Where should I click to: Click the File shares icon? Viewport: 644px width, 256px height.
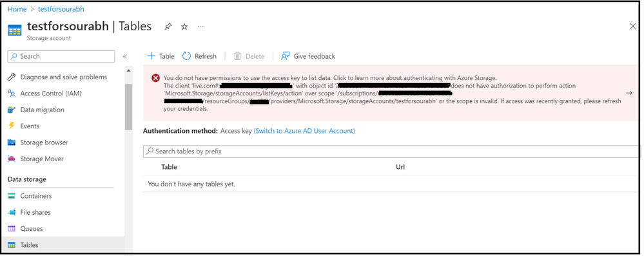click(12, 212)
